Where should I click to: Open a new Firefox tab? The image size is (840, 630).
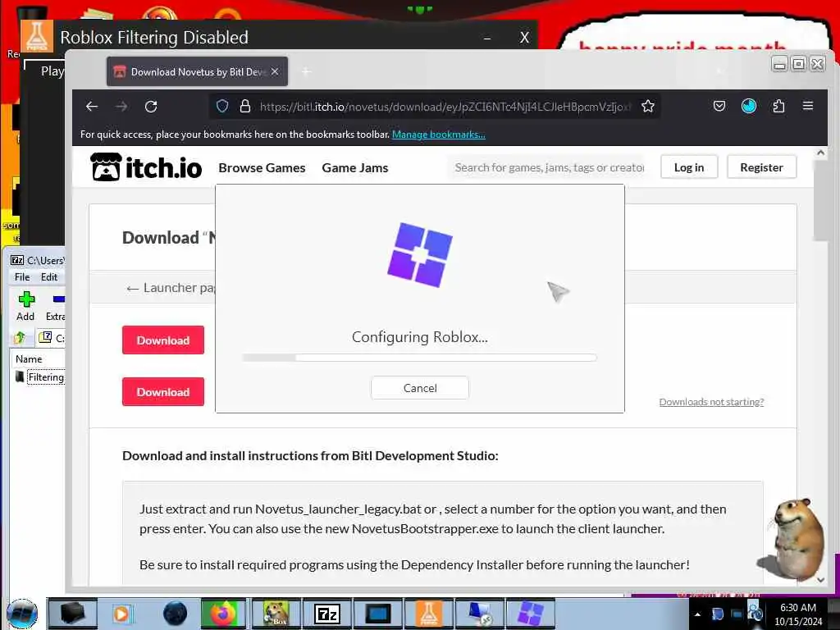pyautogui.click(x=306, y=72)
